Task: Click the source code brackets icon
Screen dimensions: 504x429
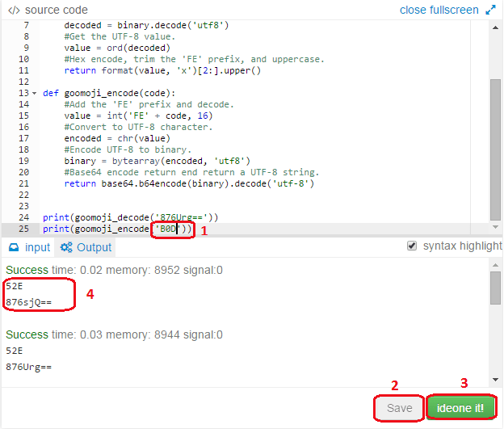Action: 14,11
